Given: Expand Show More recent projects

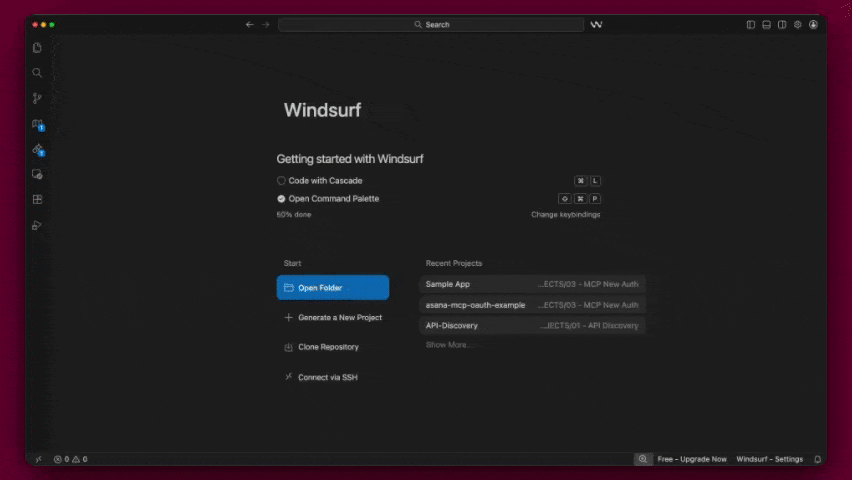Looking at the screenshot, I should pyautogui.click(x=447, y=345).
